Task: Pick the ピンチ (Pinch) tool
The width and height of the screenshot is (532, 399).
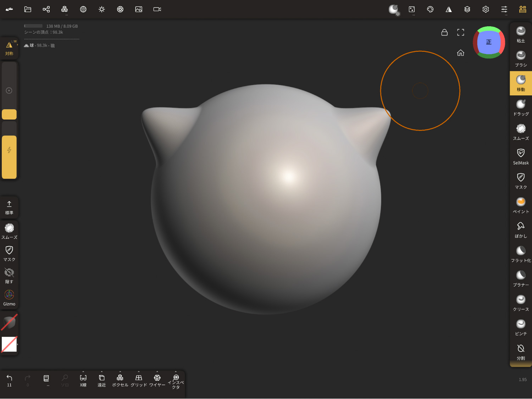Action: pos(520,327)
